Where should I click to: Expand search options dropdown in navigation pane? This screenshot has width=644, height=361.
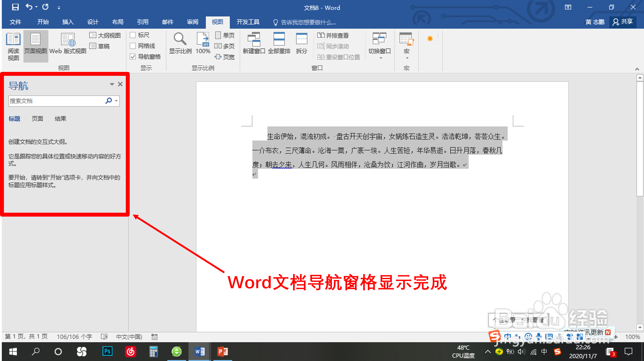pyautogui.click(x=116, y=101)
